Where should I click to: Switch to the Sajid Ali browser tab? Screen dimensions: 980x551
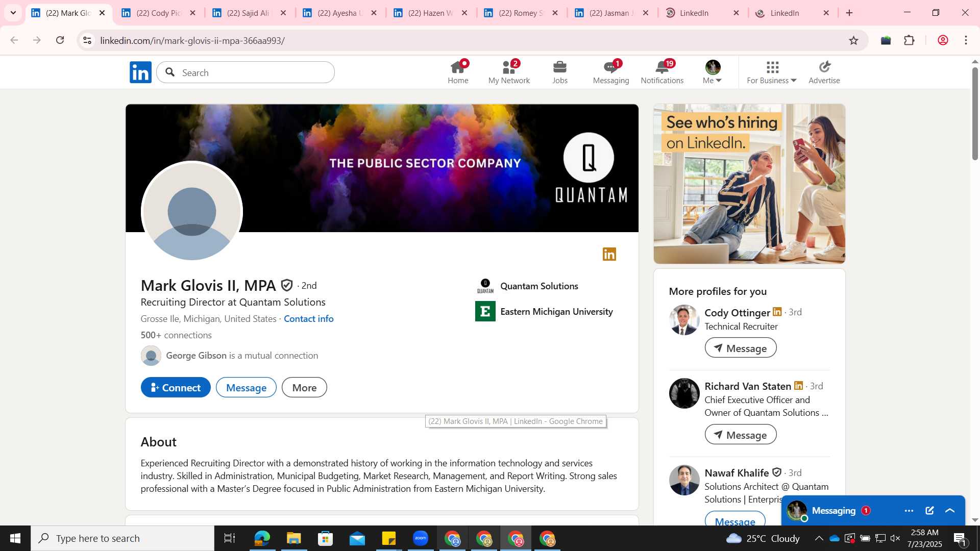tap(249, 13)
